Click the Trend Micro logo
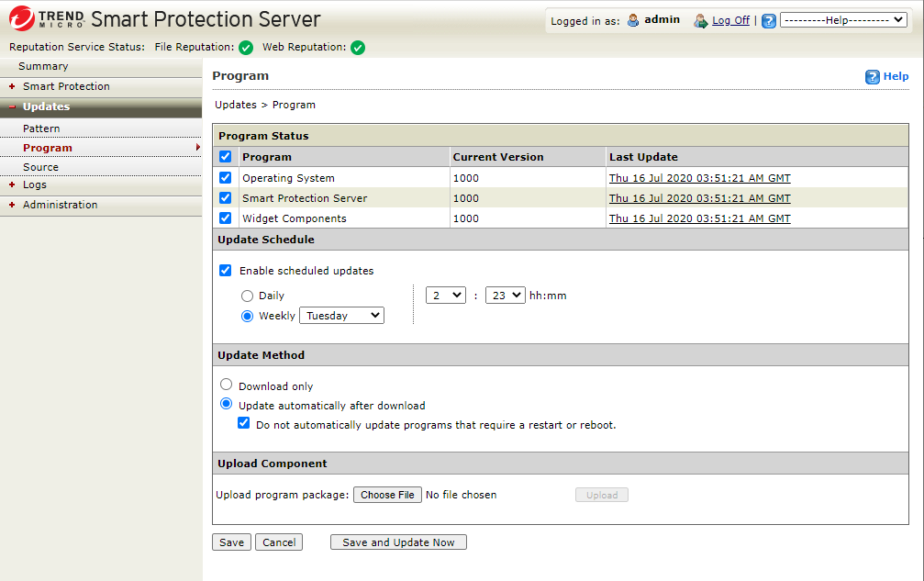924x581 pixels. [x=47, y=19]
